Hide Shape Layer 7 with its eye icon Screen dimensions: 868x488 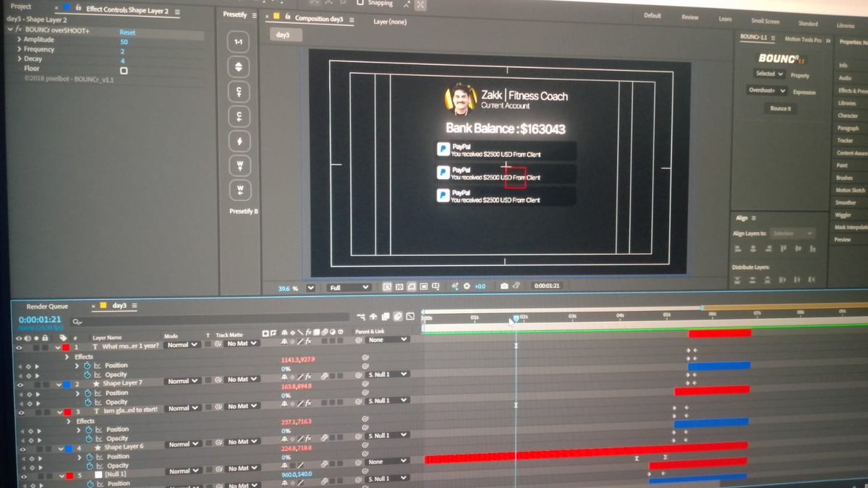pos(20,384)
